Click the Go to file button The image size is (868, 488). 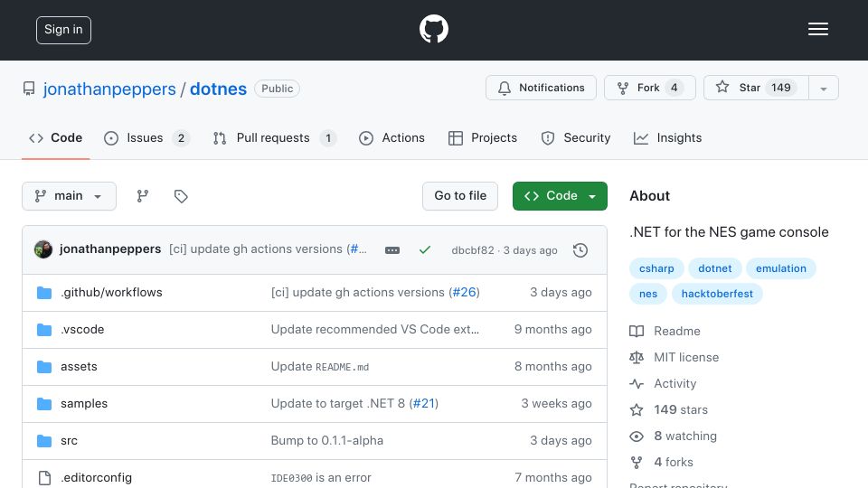tap(460, 196)
